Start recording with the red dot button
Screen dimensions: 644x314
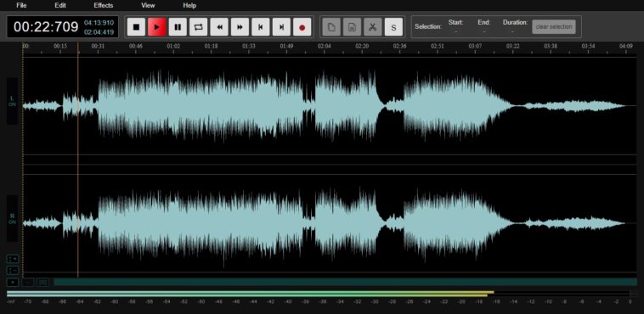(302, 27)
